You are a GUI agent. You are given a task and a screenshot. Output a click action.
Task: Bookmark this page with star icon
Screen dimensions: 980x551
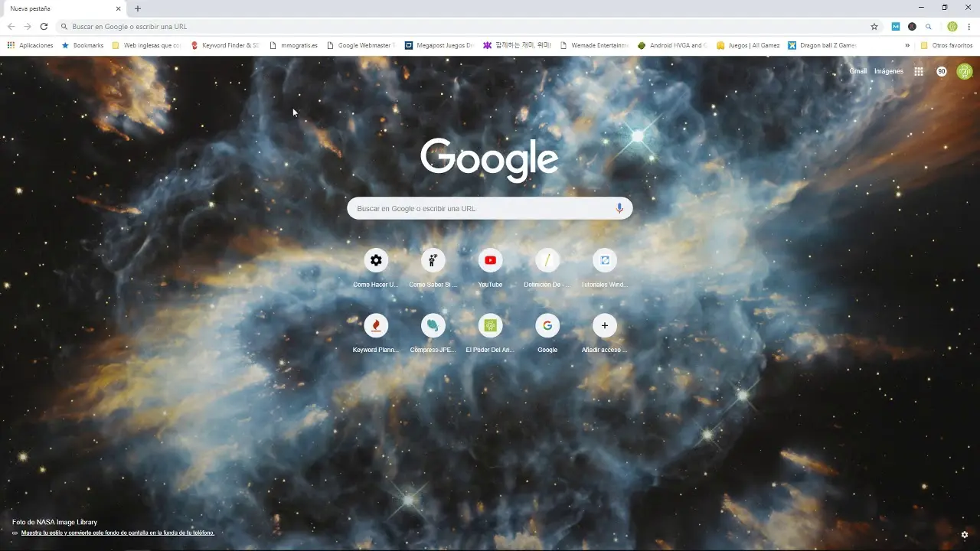(874, 26)
